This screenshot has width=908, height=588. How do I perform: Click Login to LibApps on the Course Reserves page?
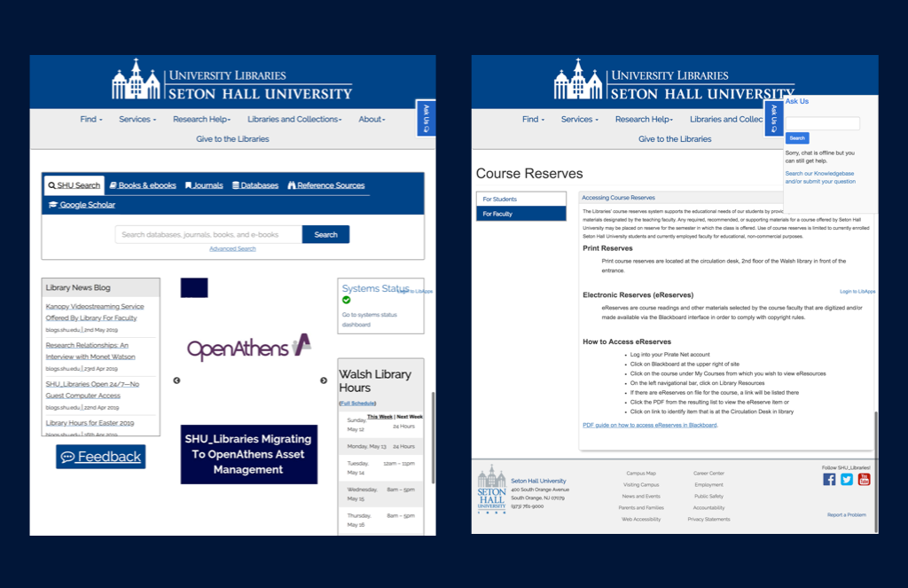click(857, 292)
